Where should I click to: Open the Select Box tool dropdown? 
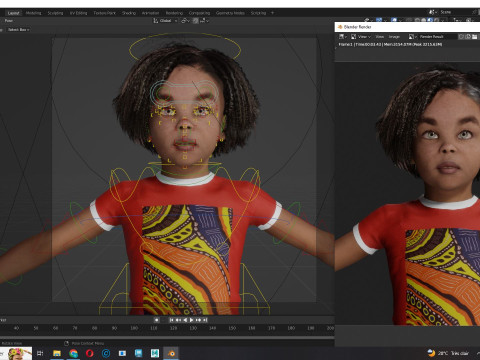tap(18, 30)
